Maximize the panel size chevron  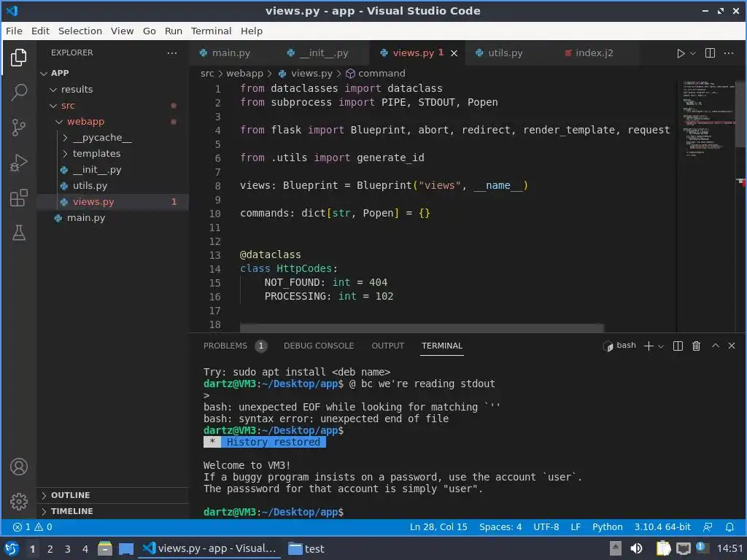[716, 346]
